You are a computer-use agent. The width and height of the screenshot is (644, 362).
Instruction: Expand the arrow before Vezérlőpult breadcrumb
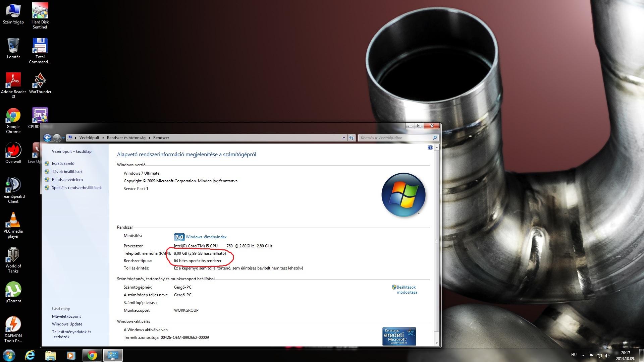pos(76,138)
